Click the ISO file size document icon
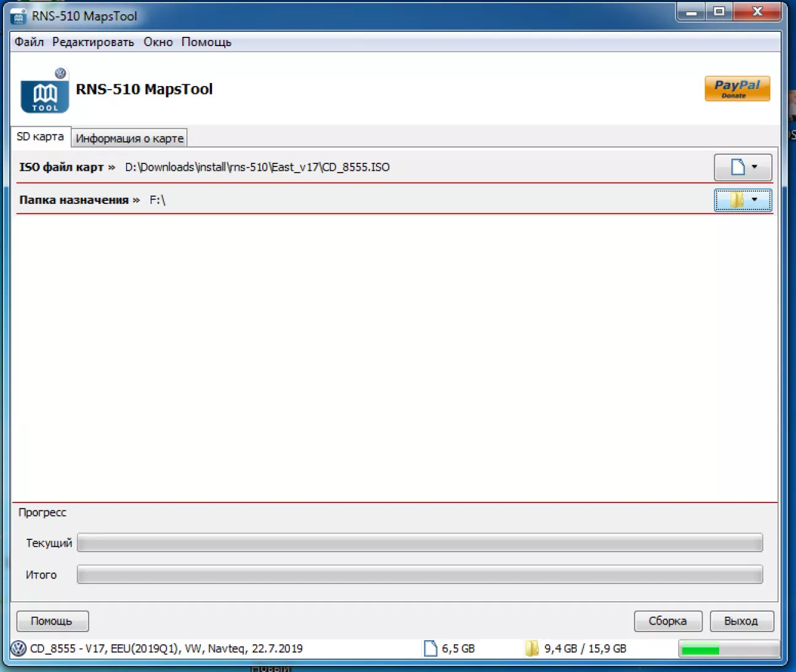Image resolution: width=796 pixels, height=672 pixels. point(431,649)
